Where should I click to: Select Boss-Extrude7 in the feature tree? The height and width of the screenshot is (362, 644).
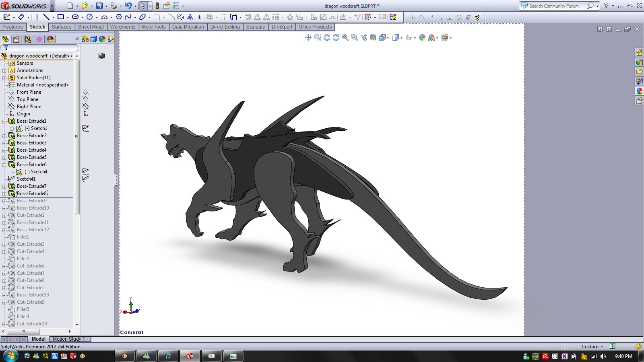pos(31,186)
